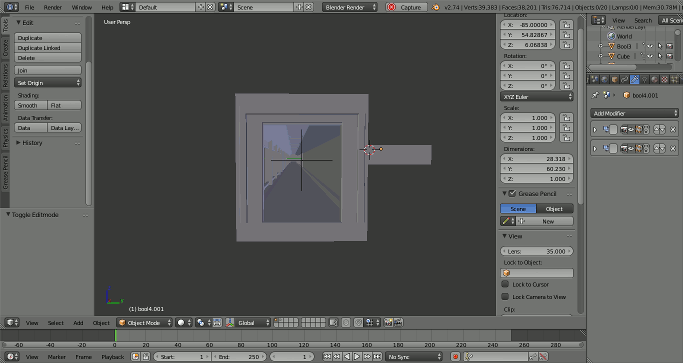Click the Duplicate Linked button
Image resolution: width=683 pixels, height=363 pixels.
point(48,47)
